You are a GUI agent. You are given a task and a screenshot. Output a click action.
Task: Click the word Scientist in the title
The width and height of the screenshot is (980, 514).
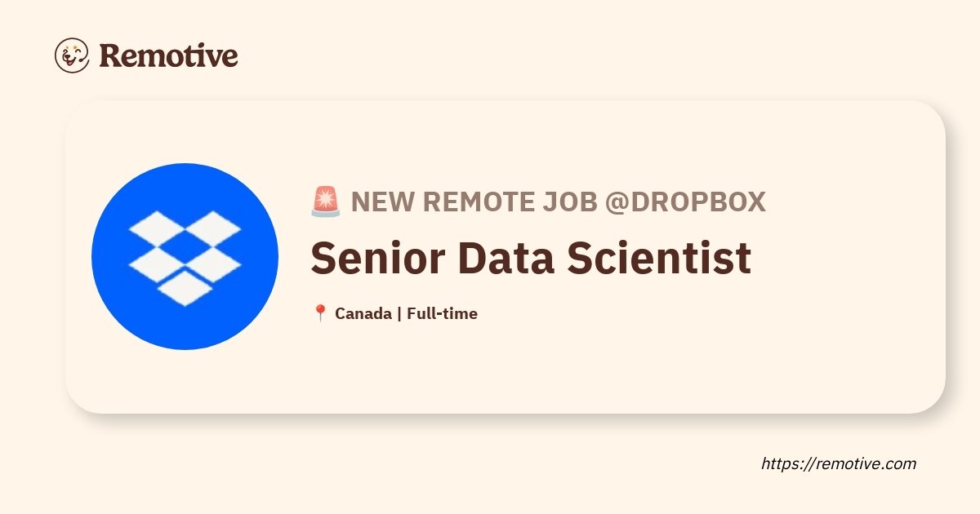pyautogui.click(x=659, y=257)
